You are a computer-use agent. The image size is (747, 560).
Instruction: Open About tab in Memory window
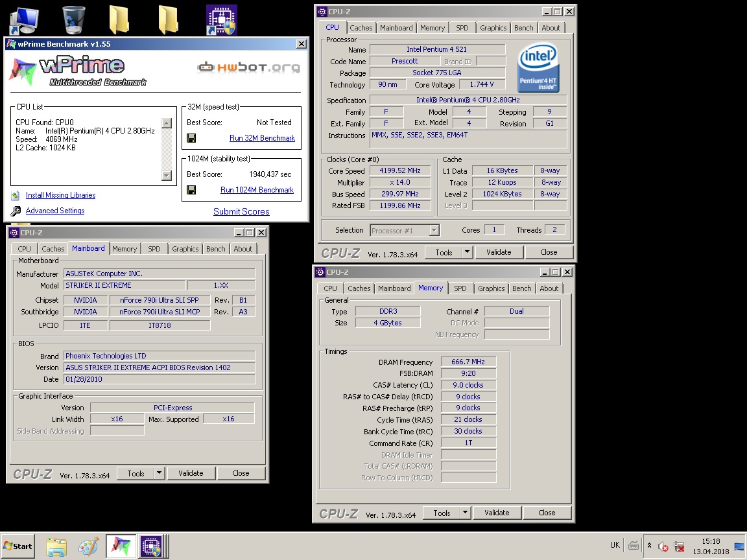[549, 288]
